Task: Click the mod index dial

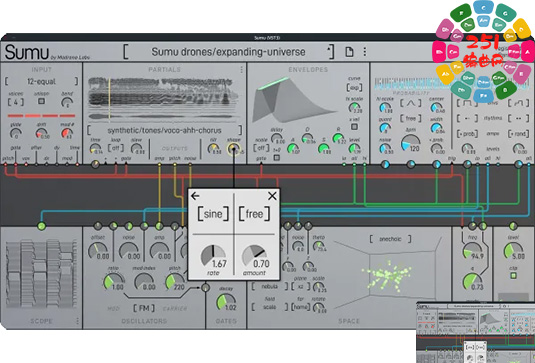Action: (144, 282)
